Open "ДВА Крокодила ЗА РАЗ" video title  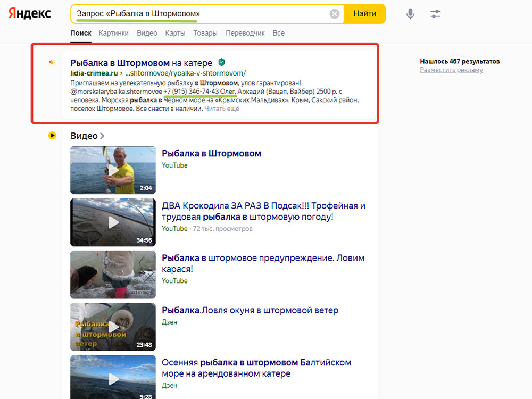point(263,211)
